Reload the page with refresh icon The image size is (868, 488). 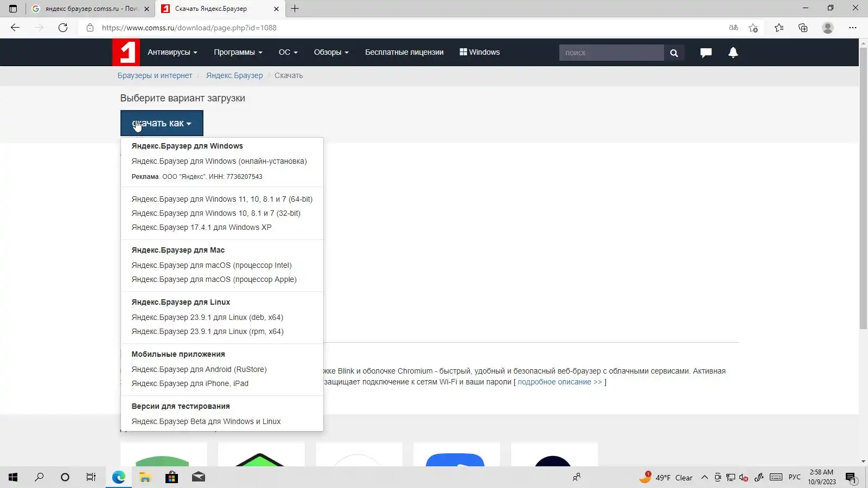tap(63, 28)
